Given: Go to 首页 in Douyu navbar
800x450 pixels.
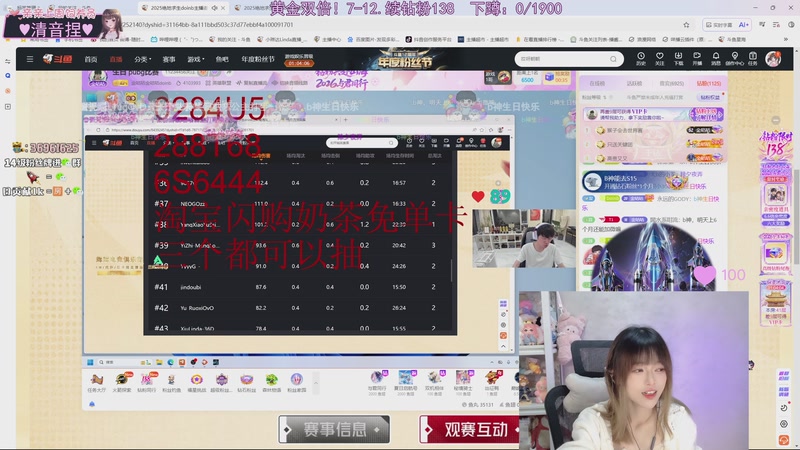Looking at the screenshot, I should pos(91,59).
